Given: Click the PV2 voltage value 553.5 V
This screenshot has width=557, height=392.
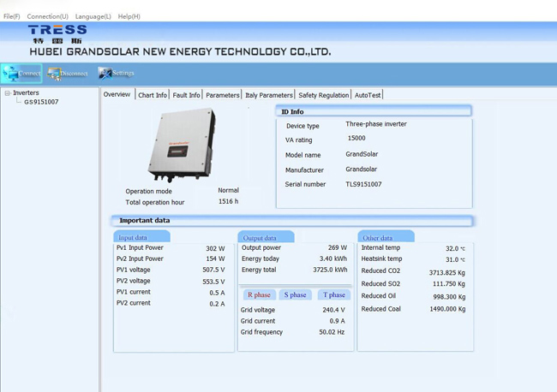Looking at the screenshot, I should point(213,282).
